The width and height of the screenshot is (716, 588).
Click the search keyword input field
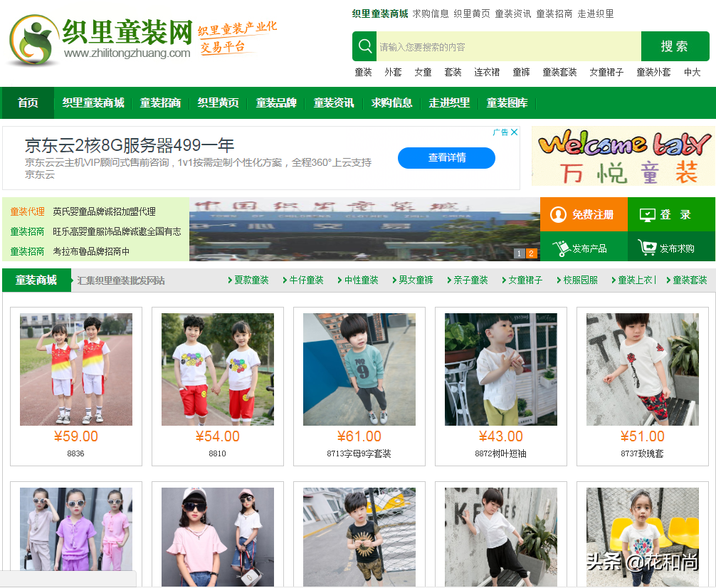[x=507, y=47]
